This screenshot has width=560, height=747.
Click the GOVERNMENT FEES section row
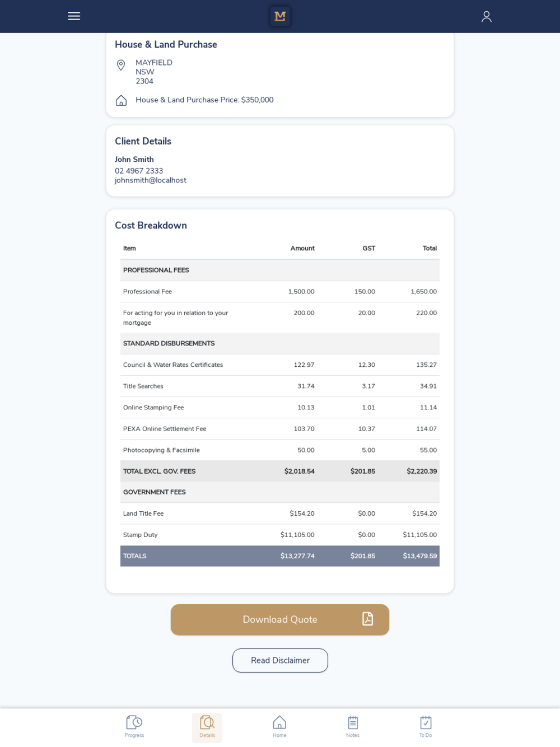click(280, 492)
